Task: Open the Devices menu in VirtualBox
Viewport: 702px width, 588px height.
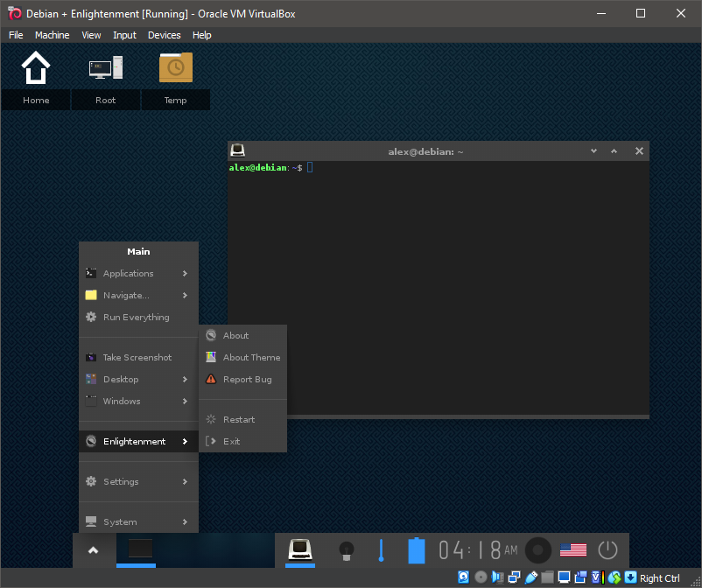Action: (x=164, y=35)
